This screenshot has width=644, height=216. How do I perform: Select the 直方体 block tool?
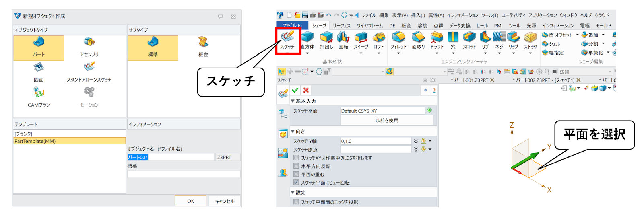point(308,40)
